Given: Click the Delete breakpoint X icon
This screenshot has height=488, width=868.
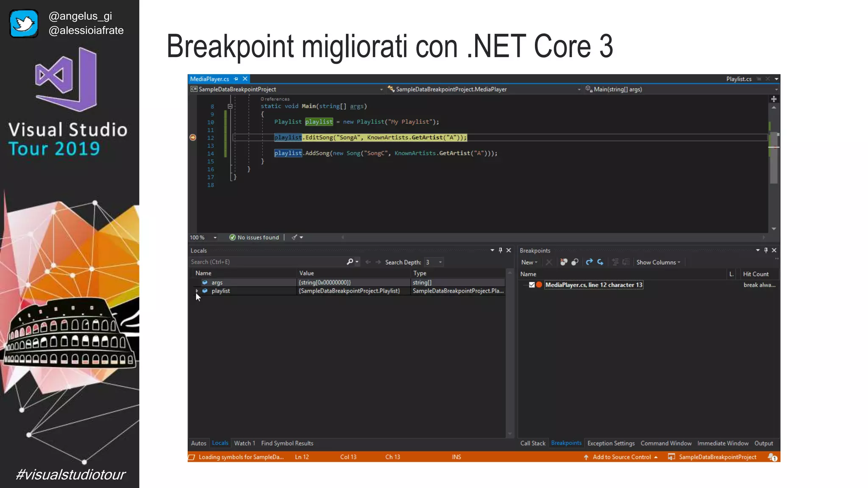Looking at the screenshot, I should point(549,262).
